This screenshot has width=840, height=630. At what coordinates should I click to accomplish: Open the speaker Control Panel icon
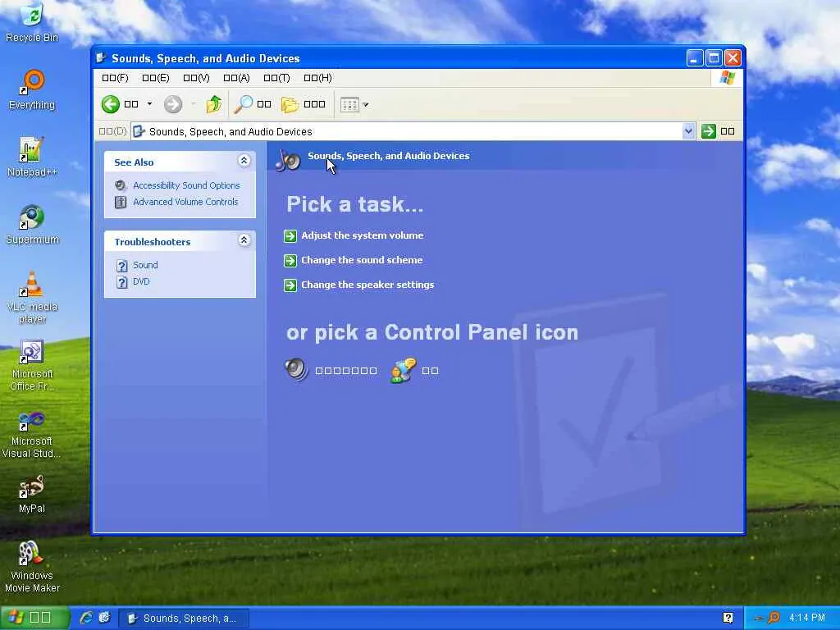(x=296, y=370)
